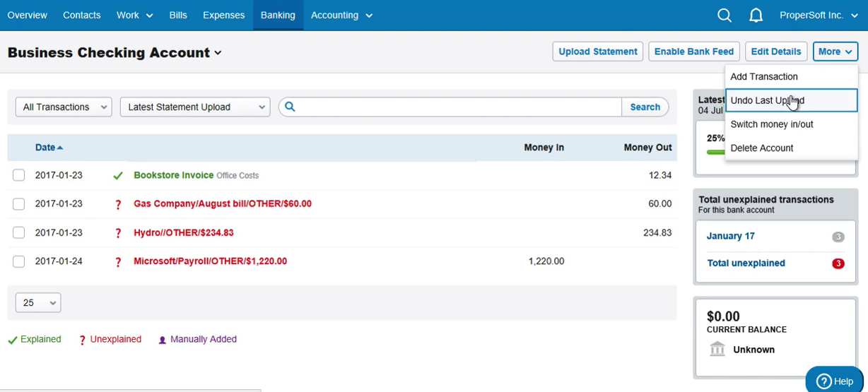868x392 pixels.
Task: Click the Upload Statement button
Action: point(598,52)
